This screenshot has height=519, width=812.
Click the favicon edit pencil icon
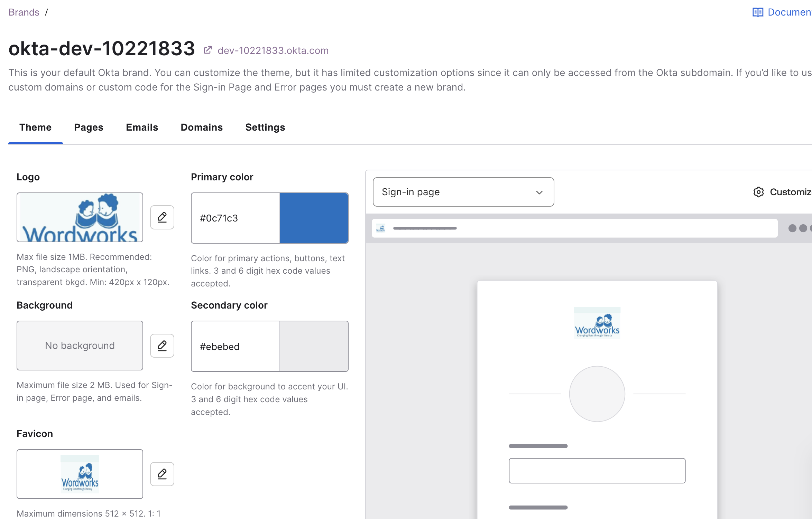coord(162,474)
